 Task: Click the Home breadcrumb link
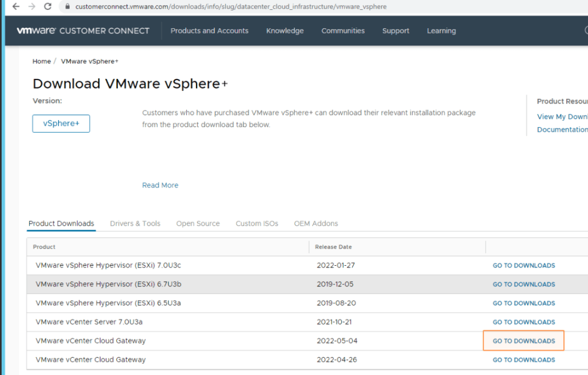tap(41, 62)
